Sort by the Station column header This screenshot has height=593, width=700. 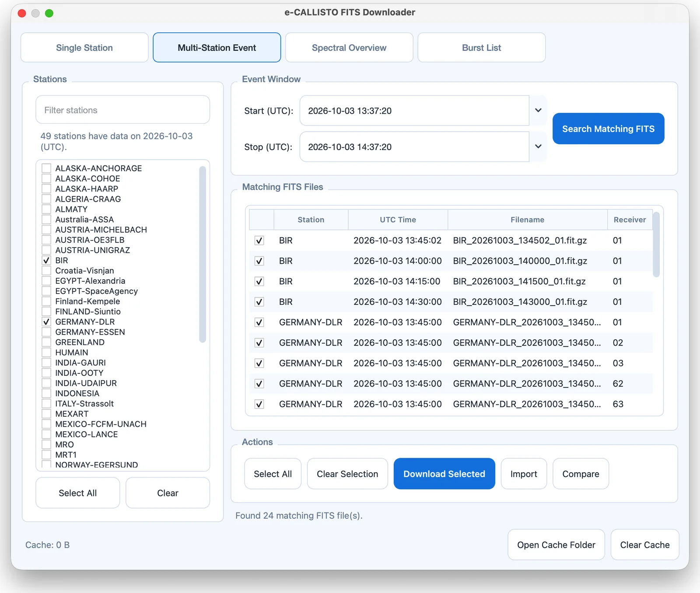point(311,220)
